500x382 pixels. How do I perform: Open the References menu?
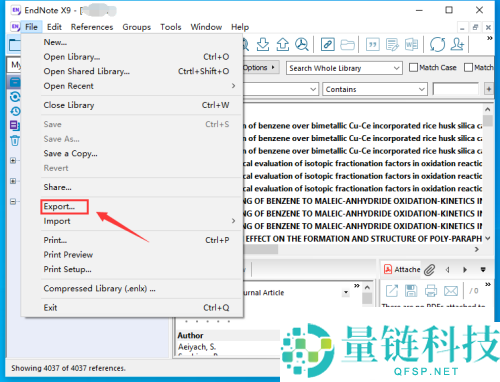pos(92,27)
